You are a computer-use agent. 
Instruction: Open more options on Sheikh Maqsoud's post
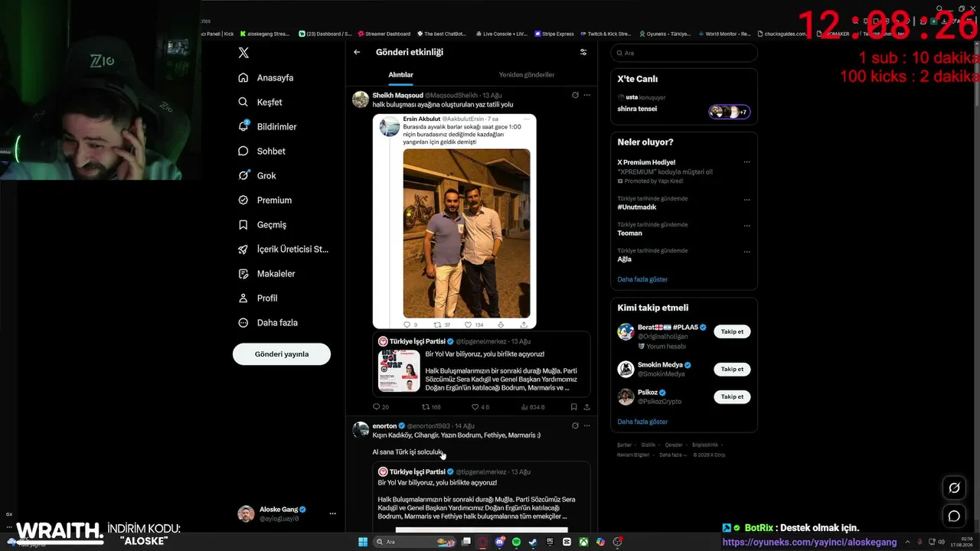click(587, 95)
